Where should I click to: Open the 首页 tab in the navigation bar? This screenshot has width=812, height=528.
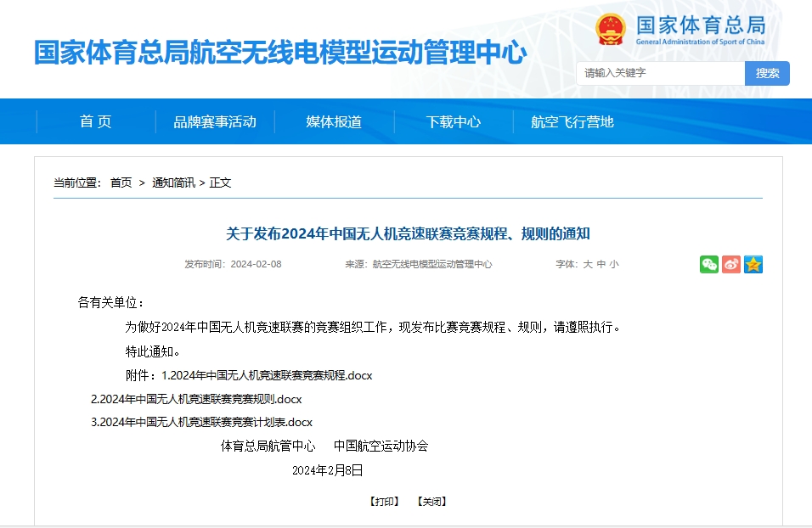(95, 121)
